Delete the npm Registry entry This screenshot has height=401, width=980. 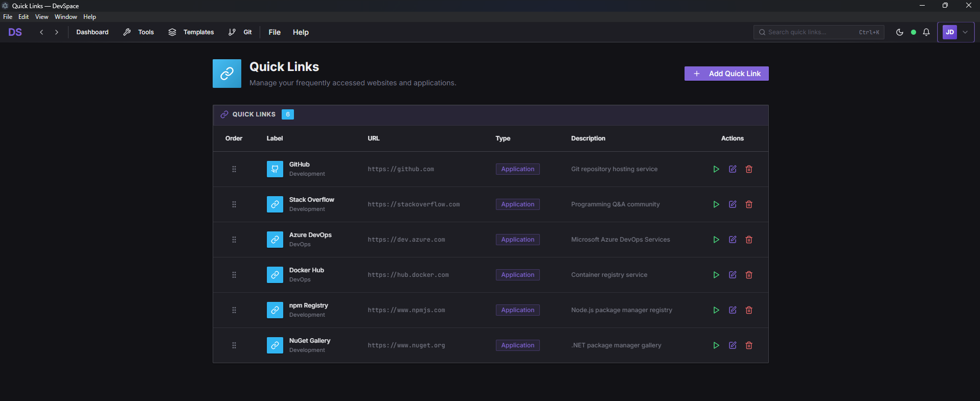749,310
